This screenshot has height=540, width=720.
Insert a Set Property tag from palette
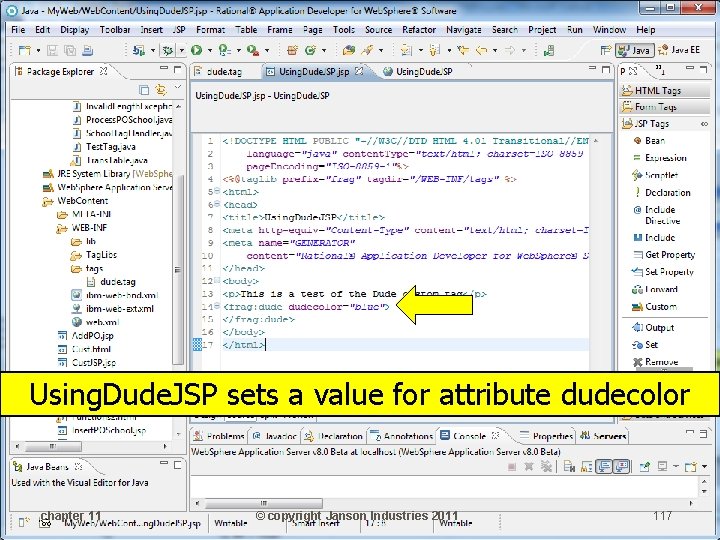click(663, 272)
